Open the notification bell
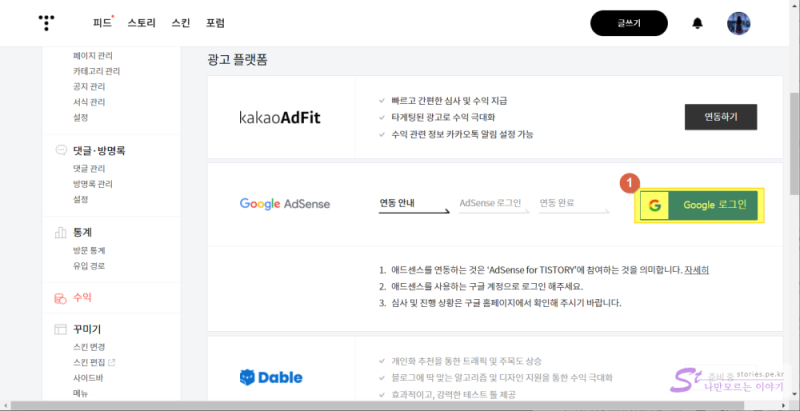This screenshot has width=800, height=411. 697,23
